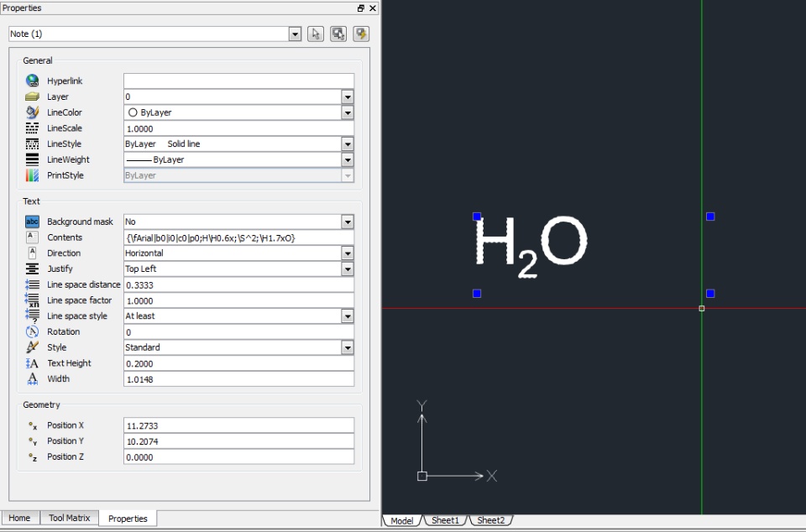
Task: Undock the Properties panel with the float button
Action: [360, 8]
